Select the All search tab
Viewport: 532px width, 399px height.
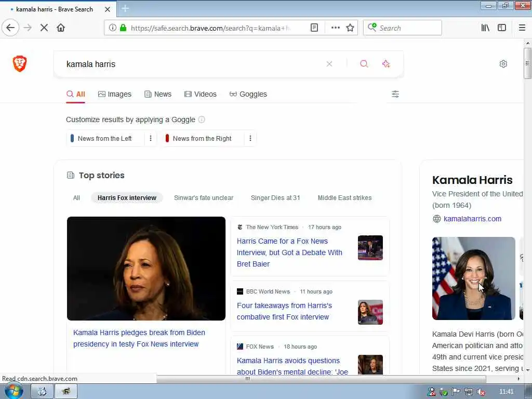click(x=76, y=94)
